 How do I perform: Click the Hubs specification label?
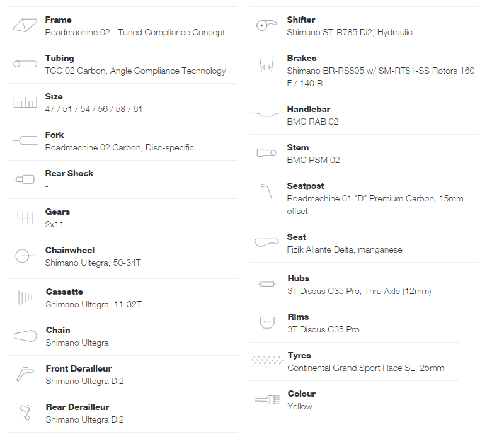click(298, 278)
